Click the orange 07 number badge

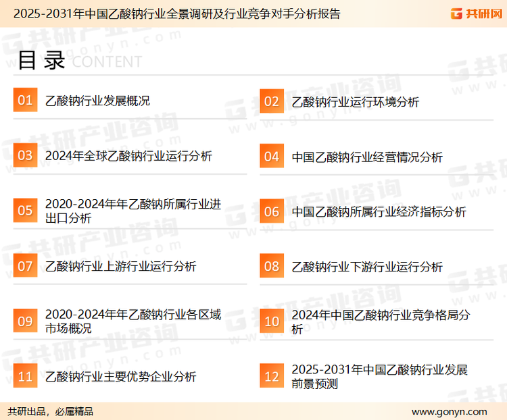pos(25,265)
